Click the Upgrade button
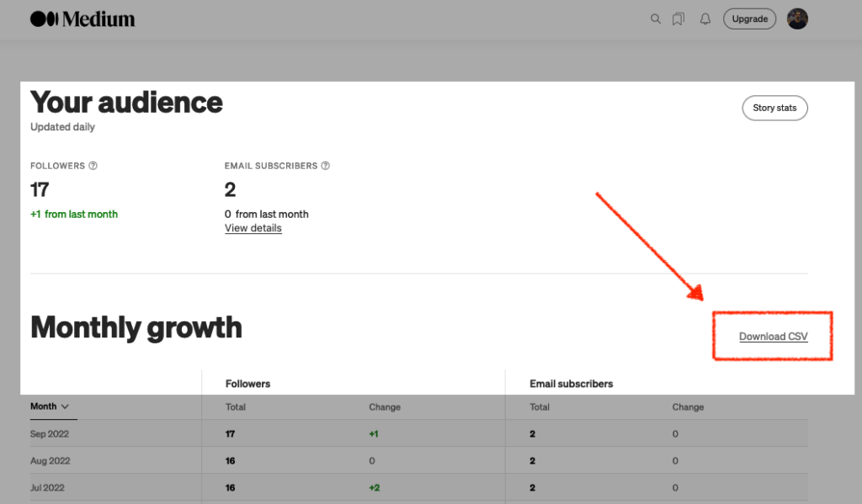 (x=749, y=19)
